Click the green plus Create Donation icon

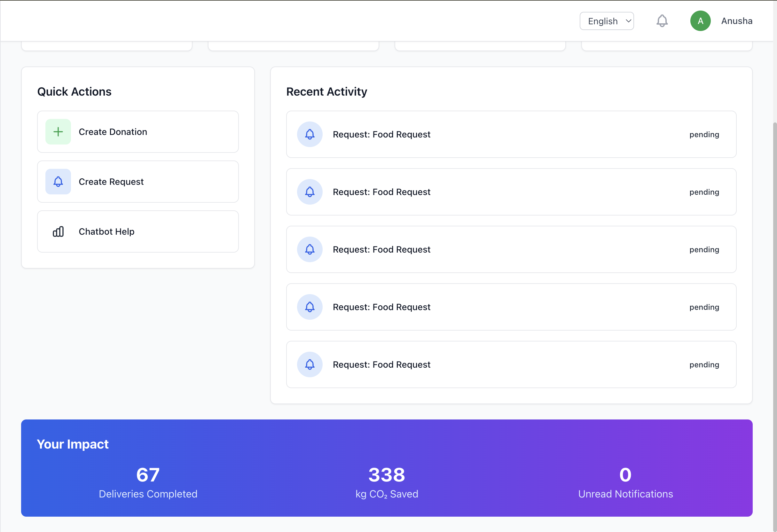click(x=58, y=132)
